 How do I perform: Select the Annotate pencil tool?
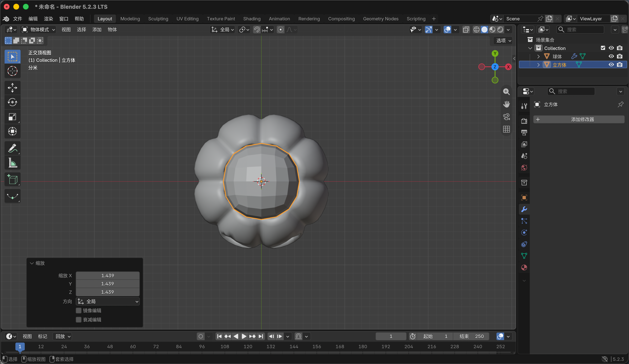pyautogui.click(x=12, y=148)
